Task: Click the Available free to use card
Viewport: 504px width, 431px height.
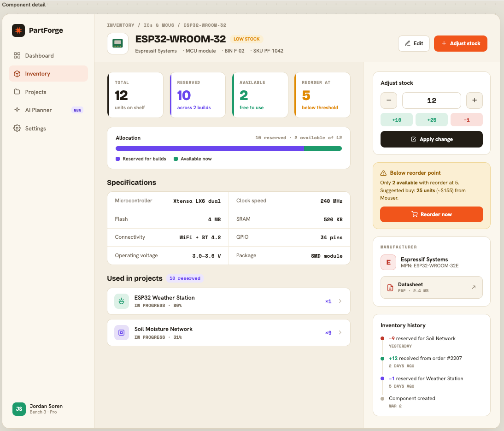Action: pyautogui.click(x=260, y=95)
